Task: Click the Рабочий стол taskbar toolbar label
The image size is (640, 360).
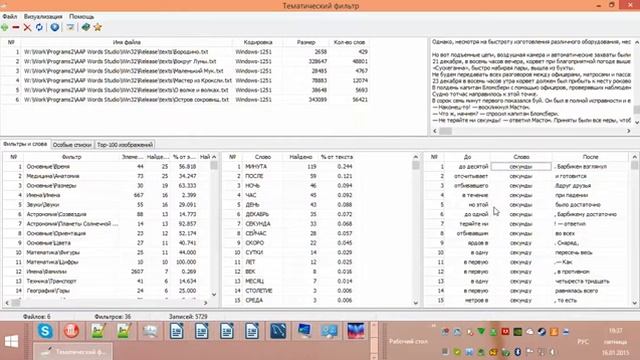Action: tap(408, 341)
